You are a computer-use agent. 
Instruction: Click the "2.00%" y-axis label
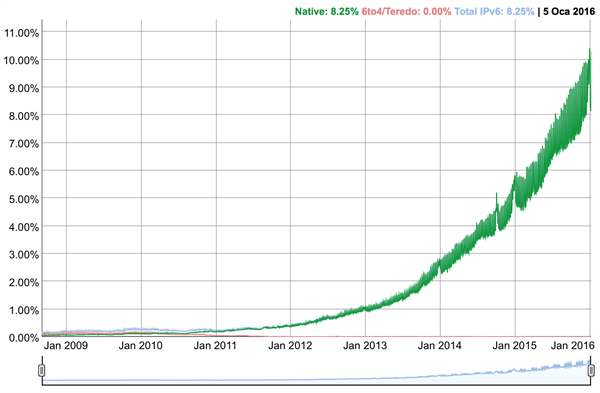tap(24, 282)
